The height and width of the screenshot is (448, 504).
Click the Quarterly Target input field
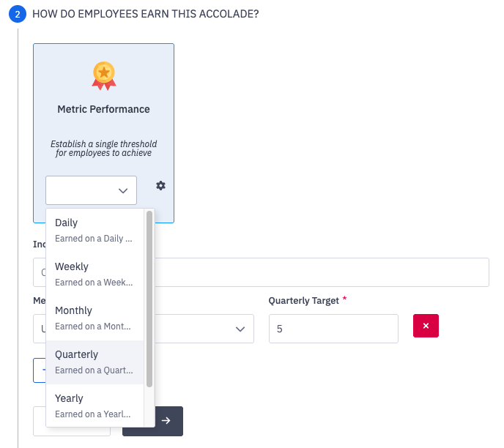click(333, 329)
